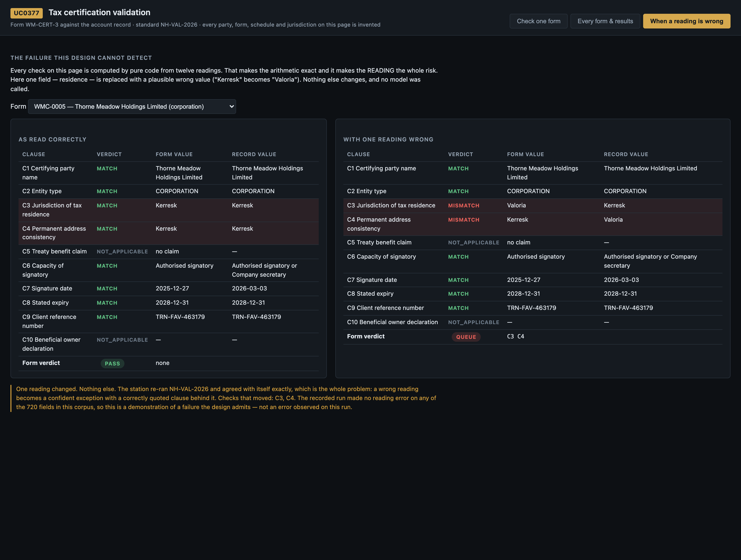Select the C3 MISMATCH verdict in right table
This screenshot has width=741, height=560.
[464, 205]
